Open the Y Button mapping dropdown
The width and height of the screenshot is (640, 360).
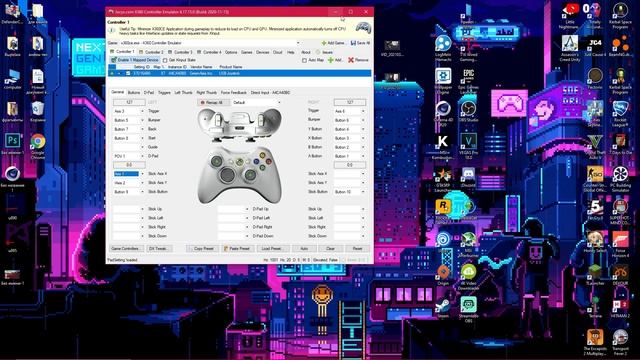pos(363,129)
